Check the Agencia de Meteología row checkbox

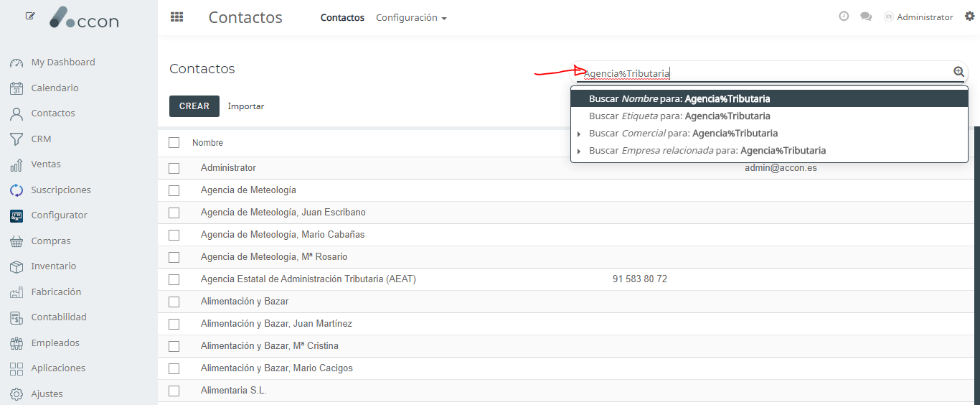pos(174,190)
